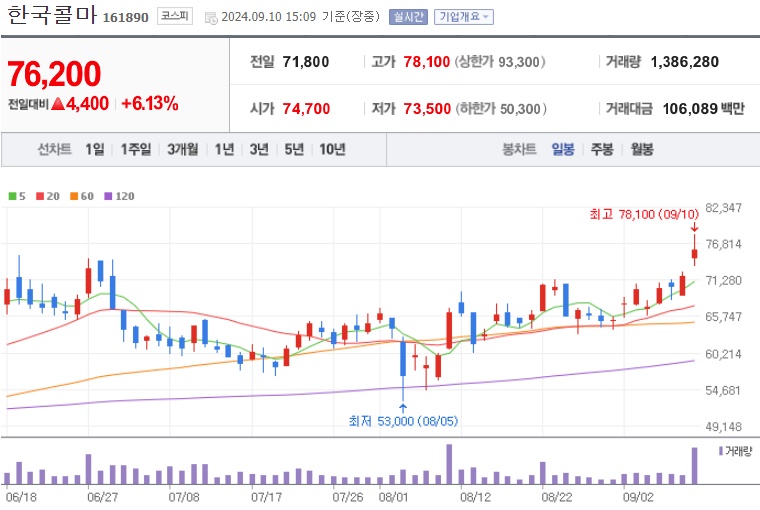
Task: Click the green 5-day moving average swatch
Action: 13,196
